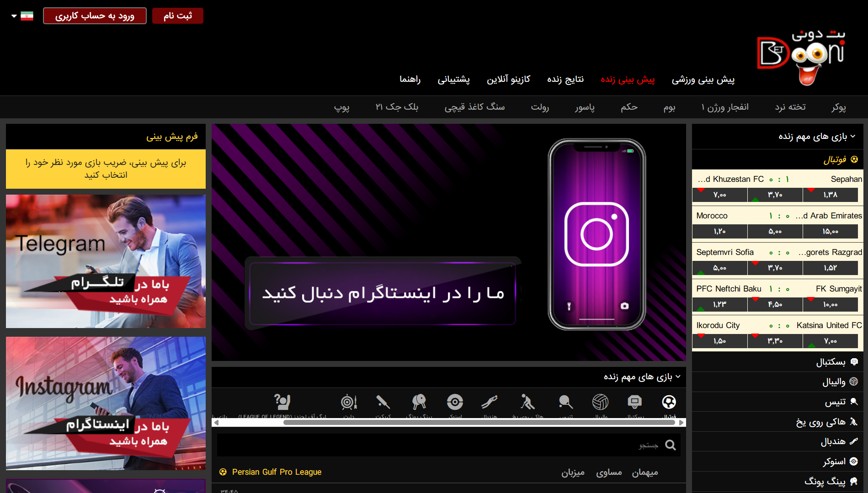Screen dimensions: 868x493
Task: Open پیش بینی زنده menu item
Action: (628, 80)
